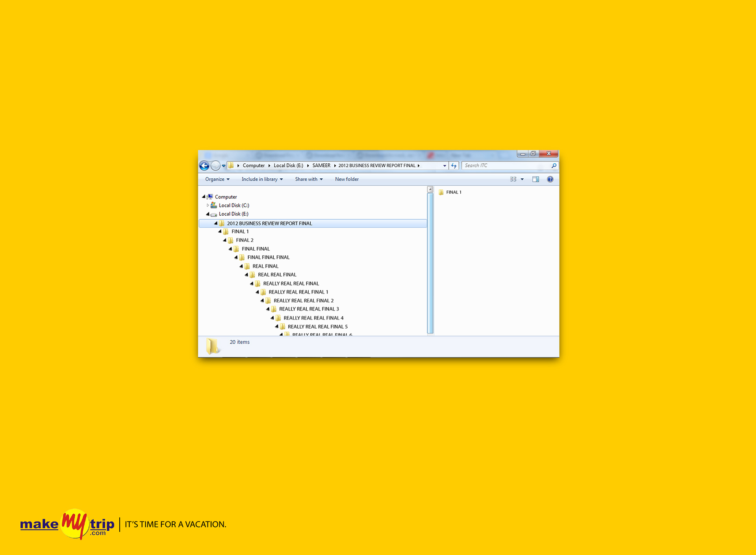Open the Share with menu
756x555 pixels.
click(x=309, y=179)
